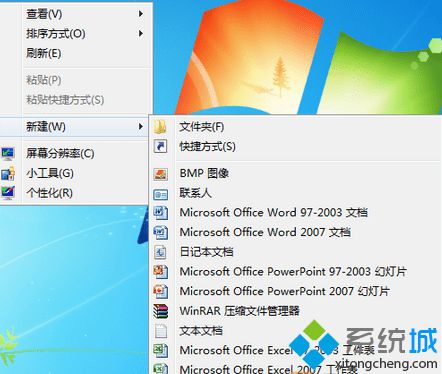Click the screen resolution monitor icon

[x=8, y=154]
